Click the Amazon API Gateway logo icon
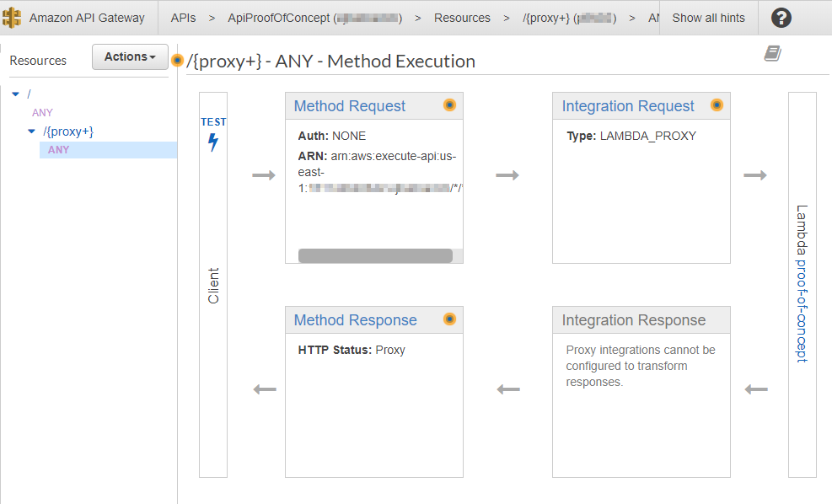This screenshot has height=504, width=832. click(x=13, y=17)
